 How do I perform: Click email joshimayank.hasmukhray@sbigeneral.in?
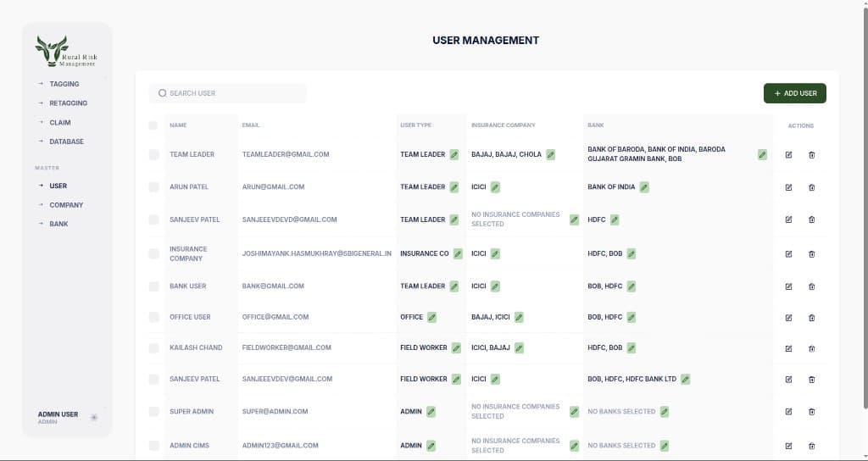pyautogui.click(x=317, y=253)
